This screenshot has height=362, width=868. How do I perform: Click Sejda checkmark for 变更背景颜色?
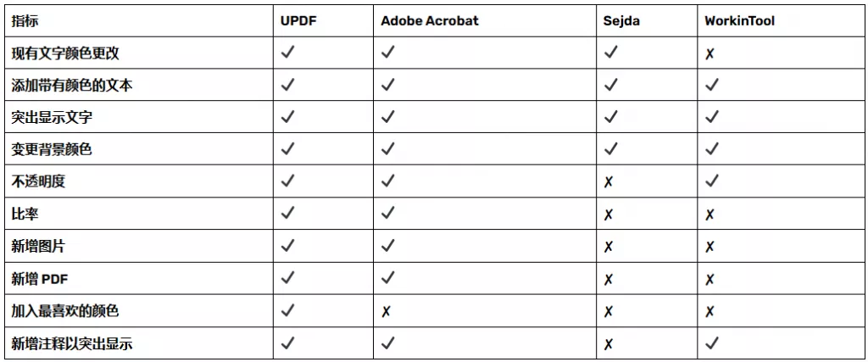[x=611, y=149]
